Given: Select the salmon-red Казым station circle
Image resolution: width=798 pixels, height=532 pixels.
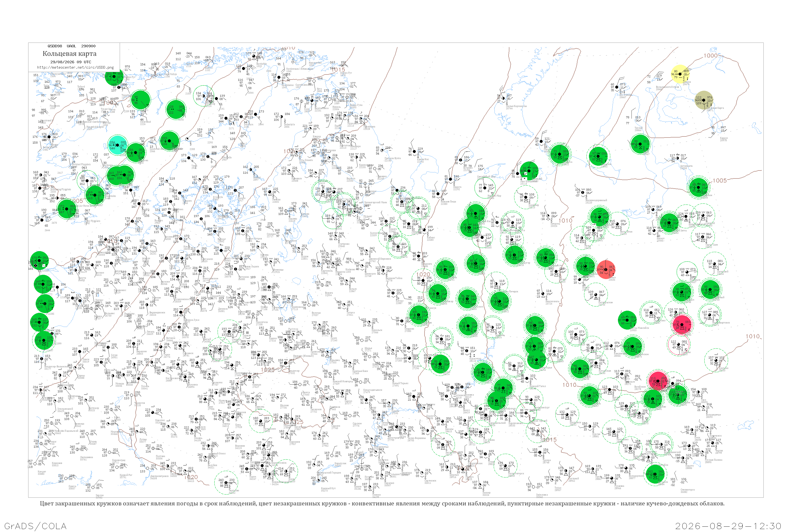Looking at the screenshot, I should pos(606,270).
